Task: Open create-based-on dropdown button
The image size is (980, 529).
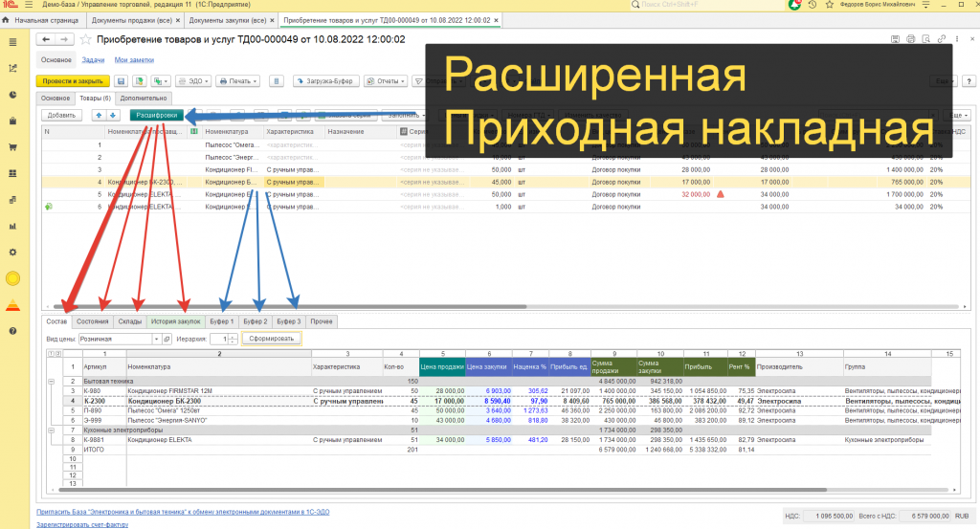Action: [161, 81]
